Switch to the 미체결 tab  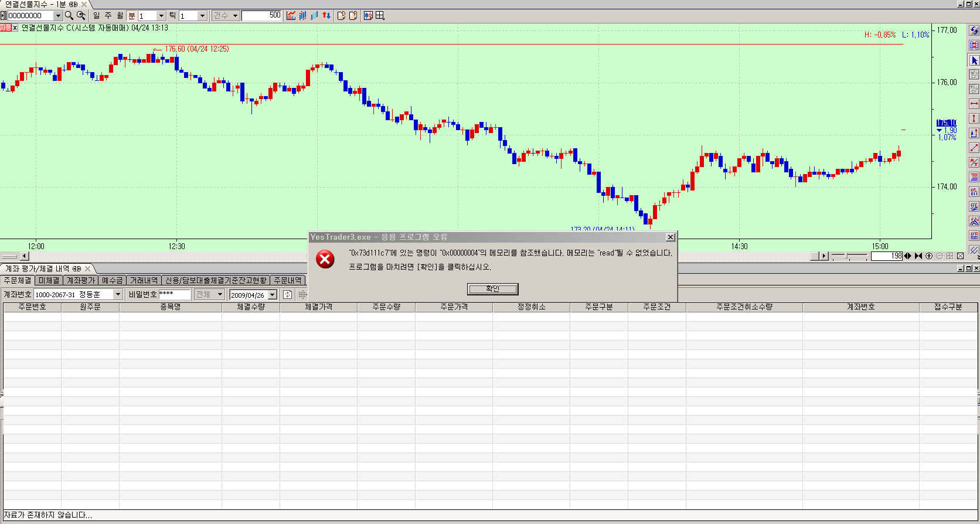(49, 281)
